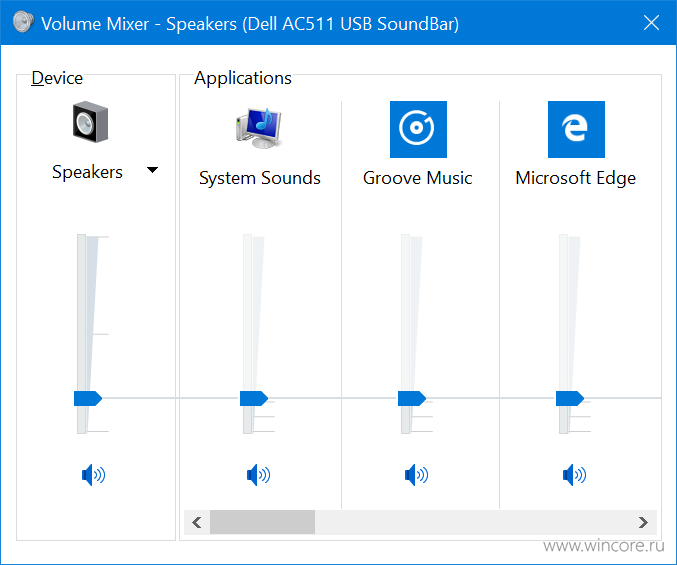Mute Groove Music volume
The width and height of the screenshot is (677, 565).
pos(417,475)
